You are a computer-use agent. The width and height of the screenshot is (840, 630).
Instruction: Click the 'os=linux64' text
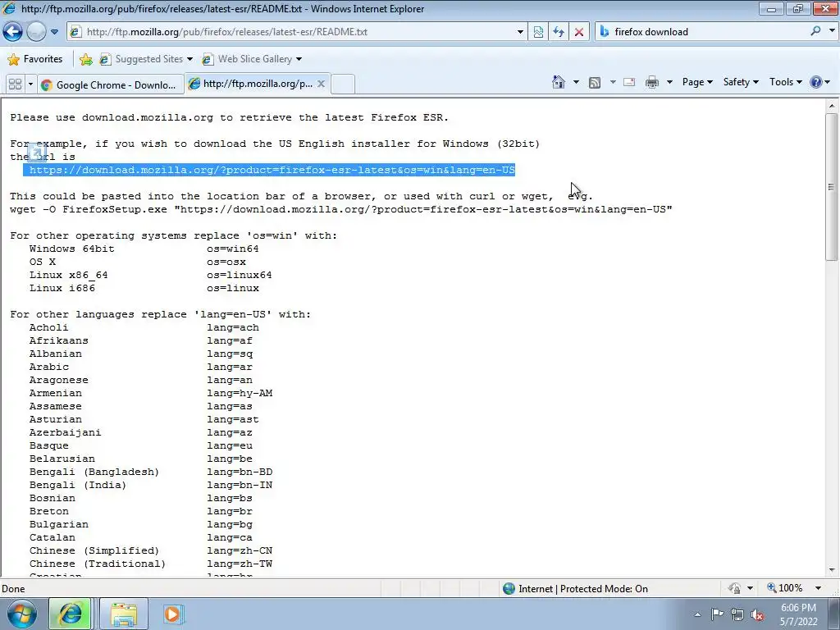240,275
